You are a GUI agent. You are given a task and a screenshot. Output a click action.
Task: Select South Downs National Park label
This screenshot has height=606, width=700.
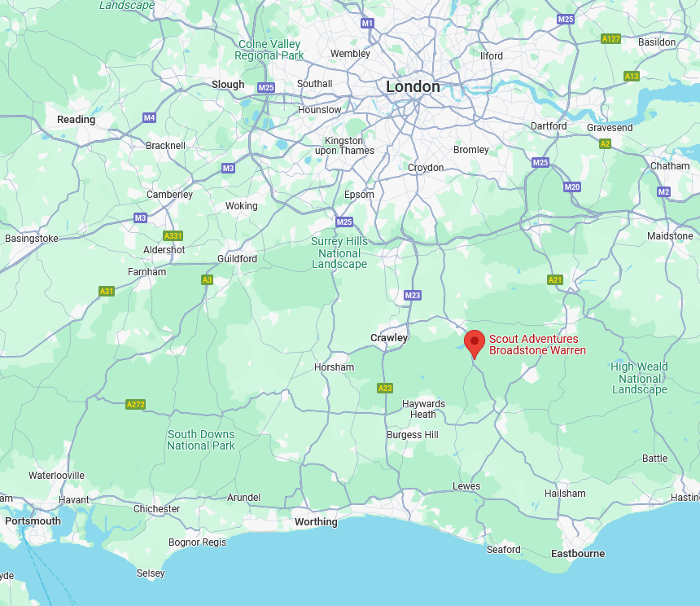coord(201,440)
